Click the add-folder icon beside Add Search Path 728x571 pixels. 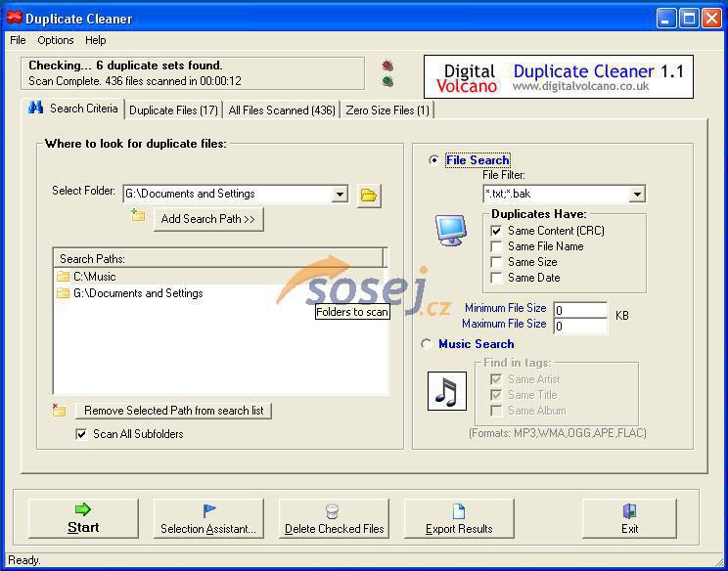[138, 215]
